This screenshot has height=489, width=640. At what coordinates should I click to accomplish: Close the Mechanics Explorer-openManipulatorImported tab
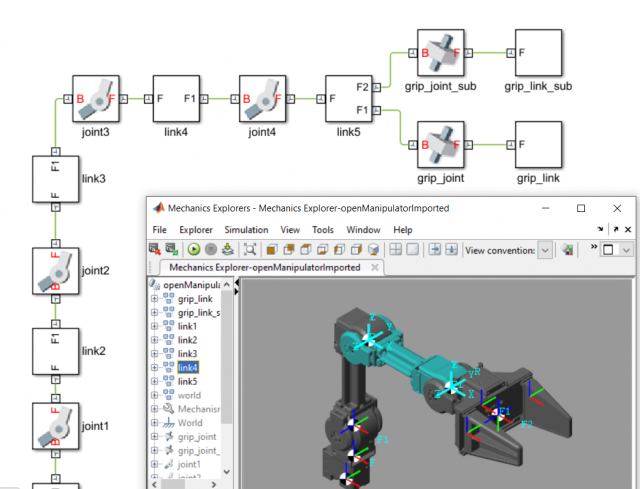pos(375,267)
